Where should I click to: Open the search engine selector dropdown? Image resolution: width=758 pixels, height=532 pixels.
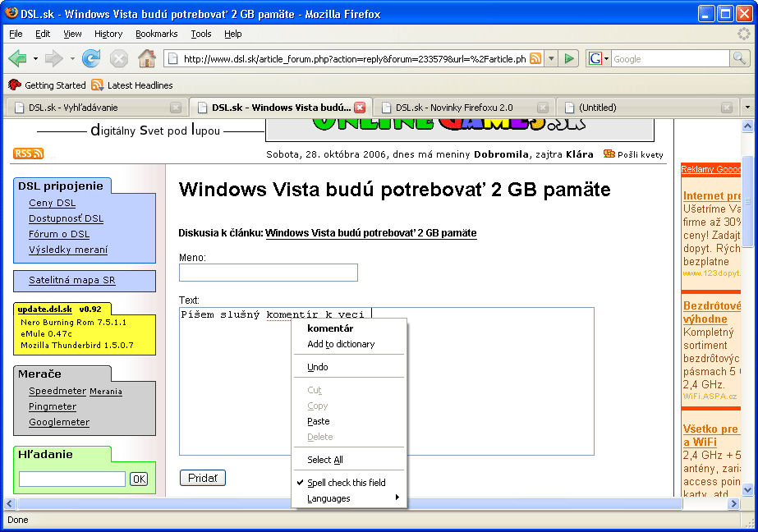click(x=606, y=59)
